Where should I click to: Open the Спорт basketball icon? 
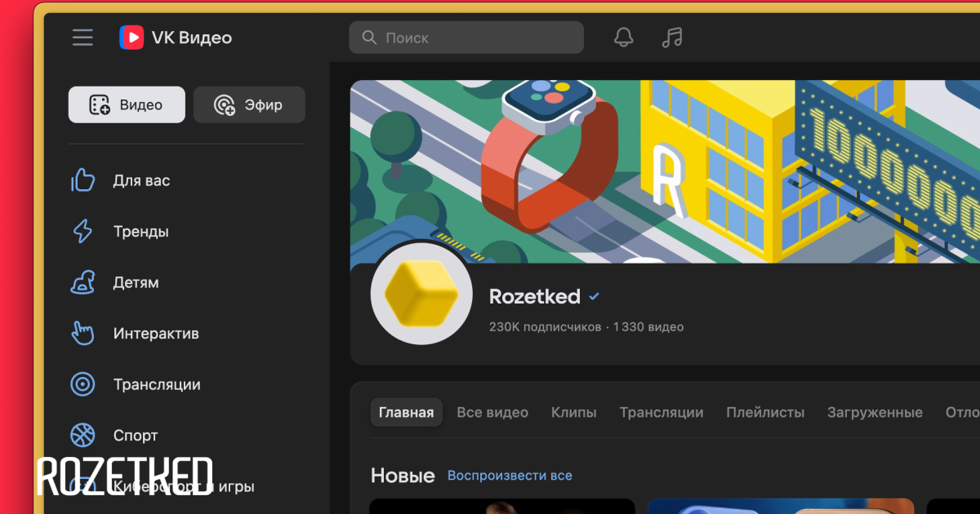(x=82, y=436)
